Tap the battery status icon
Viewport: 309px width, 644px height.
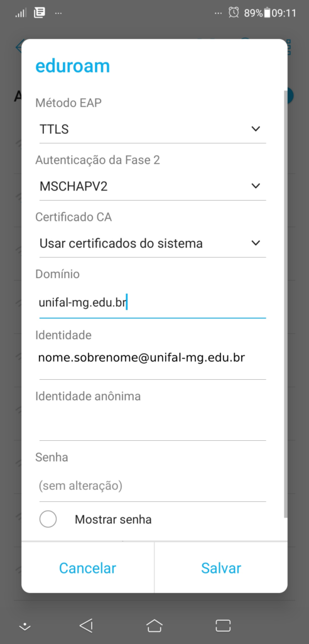[267, 13]
